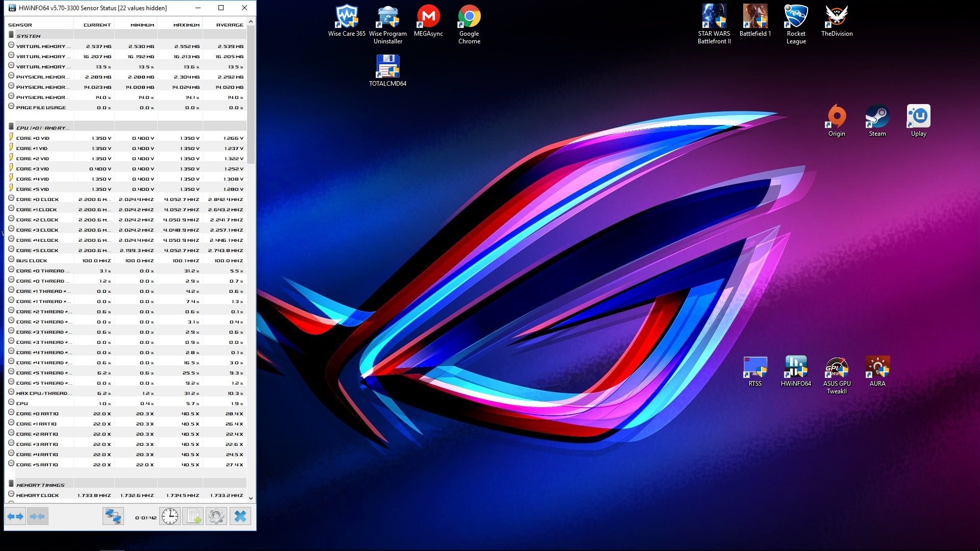
Task: Open HWiNFO sensor settings gear button
Action: coord(216,517)
